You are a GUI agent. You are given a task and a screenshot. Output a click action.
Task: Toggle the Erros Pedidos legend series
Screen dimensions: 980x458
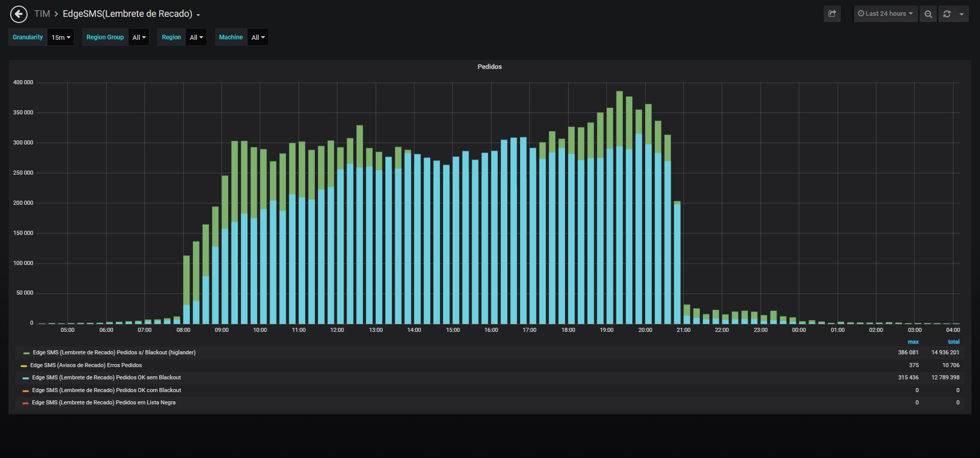click(86, 366)
